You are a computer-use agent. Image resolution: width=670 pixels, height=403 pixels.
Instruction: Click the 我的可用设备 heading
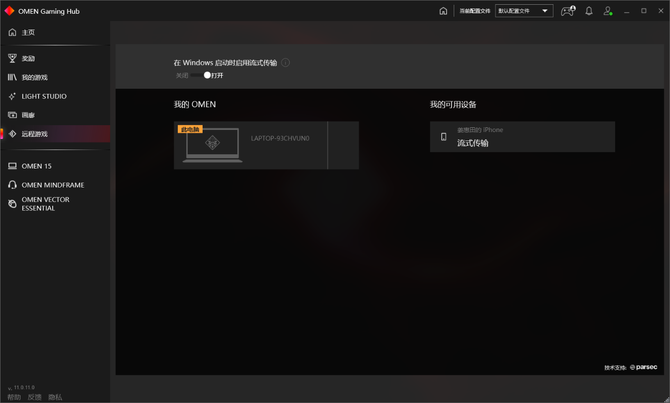coord(453,104)
